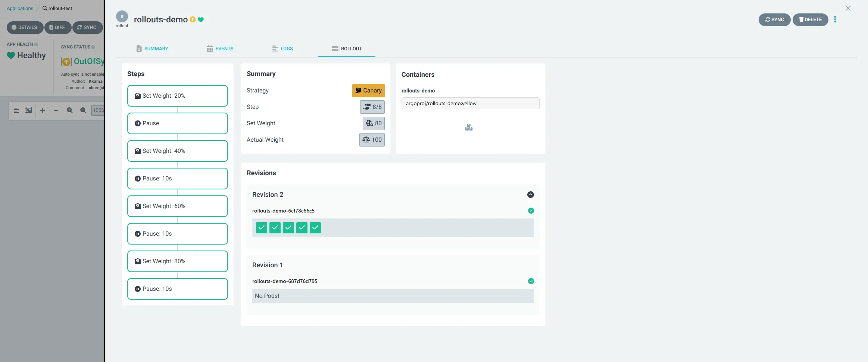This screenshot has width=868, height=362.
Task: Click the rollouts-demo container image field
Action: click(x=470, y=103)
